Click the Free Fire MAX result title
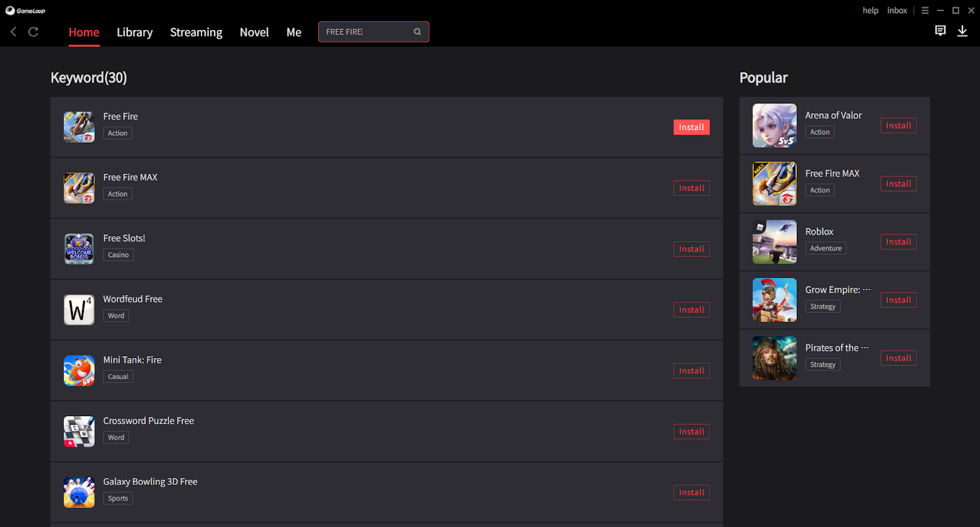The height and width of the screenshot is (527, 980). (130, 177)
